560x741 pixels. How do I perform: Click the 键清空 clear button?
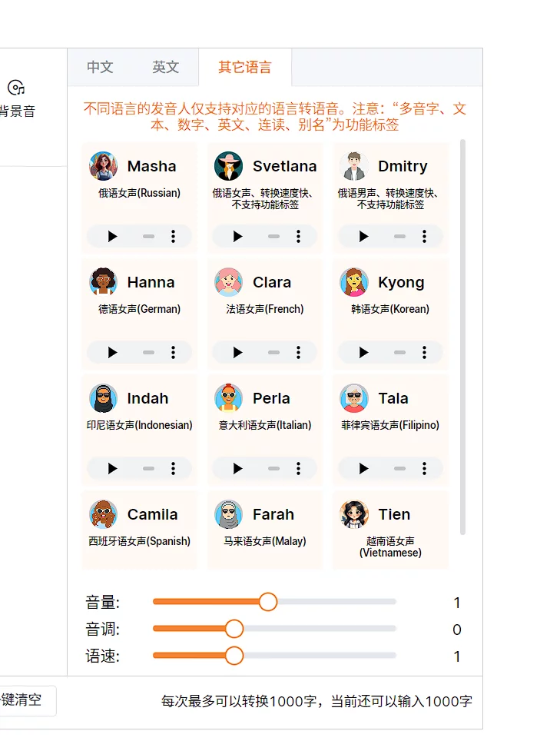click(23, 700)
